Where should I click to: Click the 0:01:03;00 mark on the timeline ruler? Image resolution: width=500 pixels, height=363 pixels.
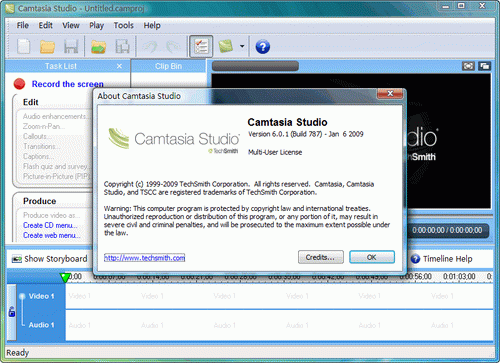pyautogui.click(x=459, y=276)
